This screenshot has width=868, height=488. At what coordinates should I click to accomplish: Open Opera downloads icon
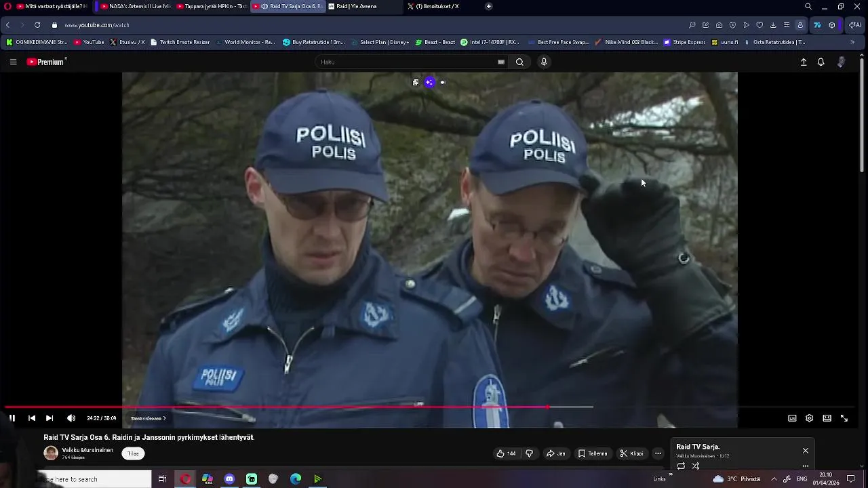click(x=773, y=25)
